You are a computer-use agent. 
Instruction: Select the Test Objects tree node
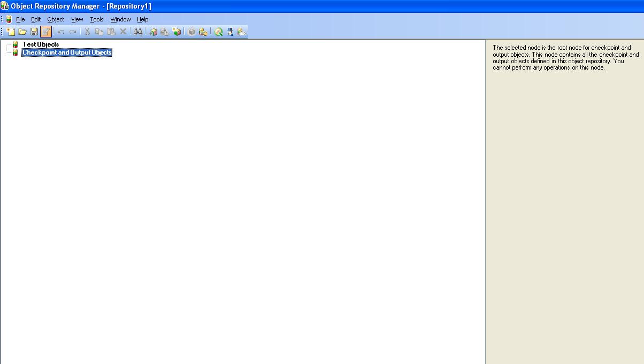click(41, 44)
